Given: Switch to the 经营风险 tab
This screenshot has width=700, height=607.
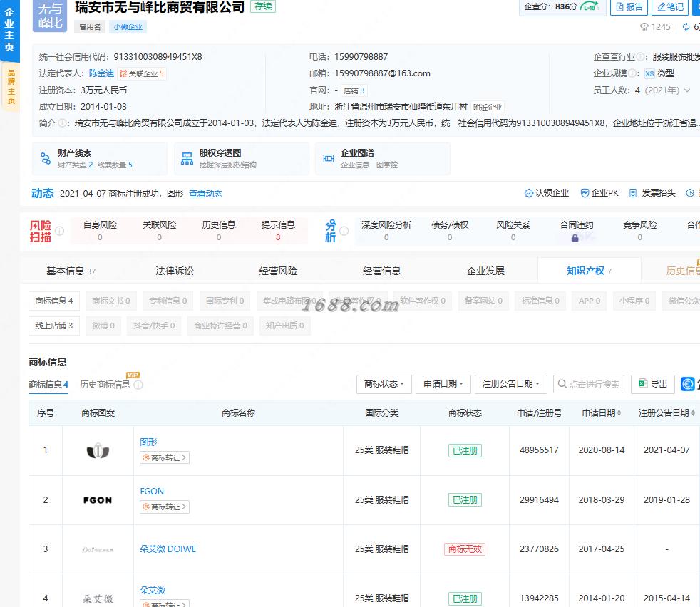Looking at the screenshot, I should click(278, 271).
